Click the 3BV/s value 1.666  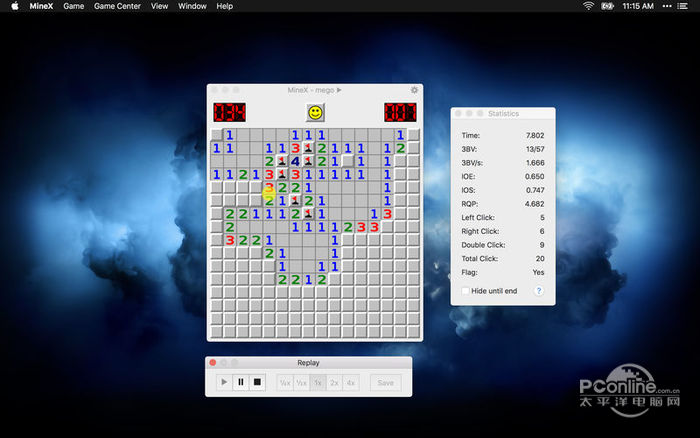[x=535, y=163]
